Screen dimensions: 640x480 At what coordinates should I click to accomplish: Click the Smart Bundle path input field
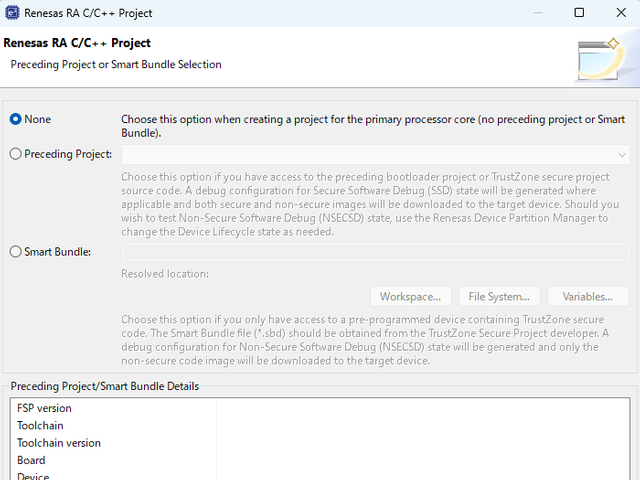375,252
